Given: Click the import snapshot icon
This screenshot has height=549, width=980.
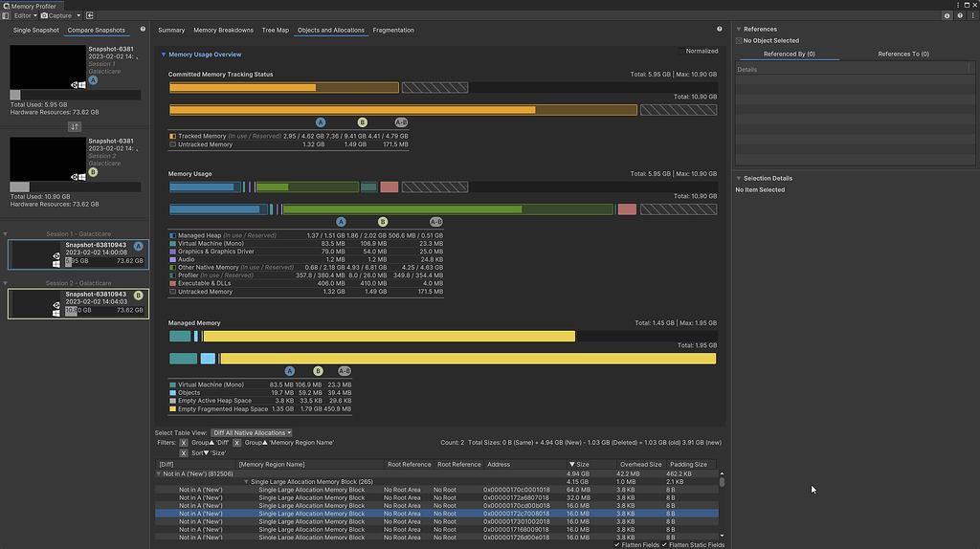Looking at the screenshot, I should click(x=90, y=16).
